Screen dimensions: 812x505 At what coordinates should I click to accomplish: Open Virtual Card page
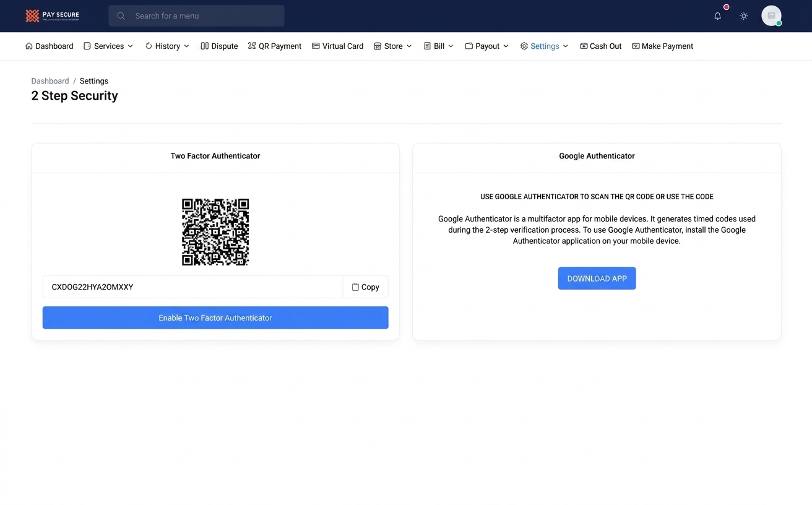coord(337,46)
